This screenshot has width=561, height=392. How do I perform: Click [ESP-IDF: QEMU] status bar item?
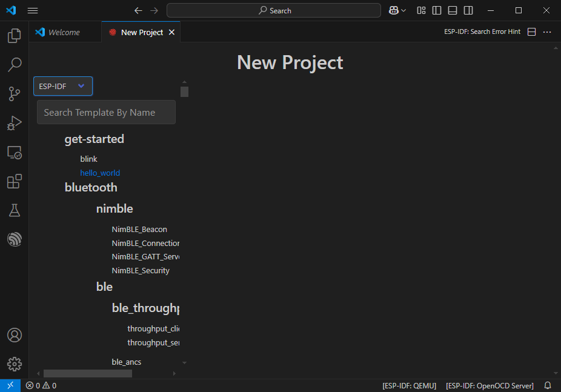[x=410, y=385]
